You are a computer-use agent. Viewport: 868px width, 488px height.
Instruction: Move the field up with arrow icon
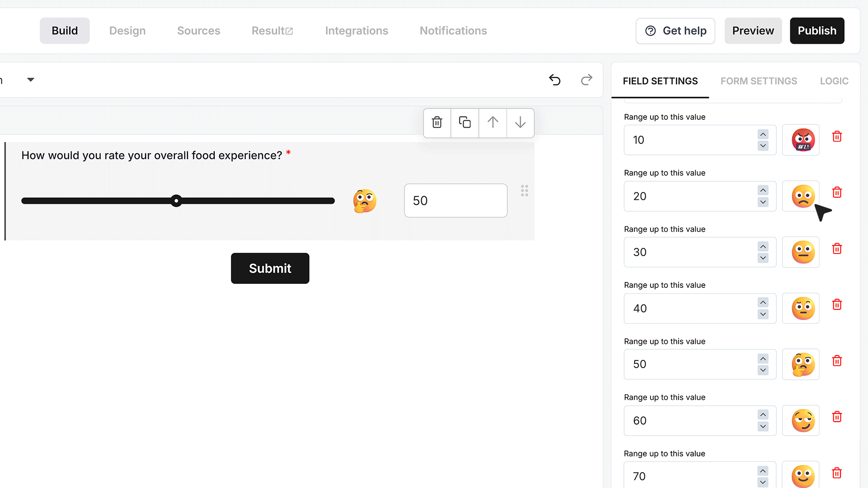click(493, 122)
